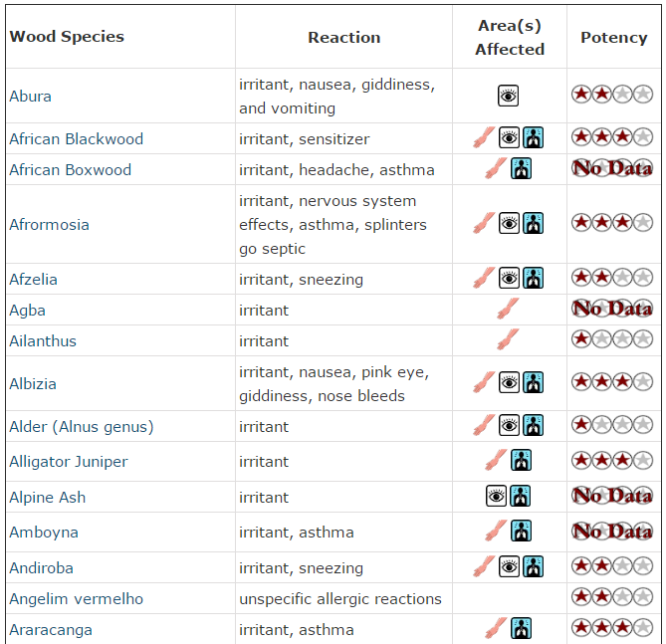Viewport: 666px width, 644px height.
Task: Click the eye icon in the Andiroba row
Action: [x=509, y=566]
